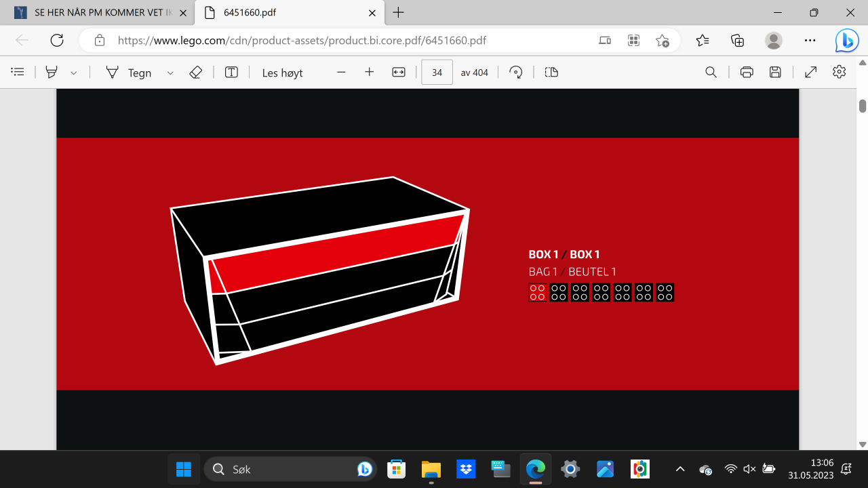868x488 pixels.
Task: Reload the current page
Action: click(x=57, y=40)
